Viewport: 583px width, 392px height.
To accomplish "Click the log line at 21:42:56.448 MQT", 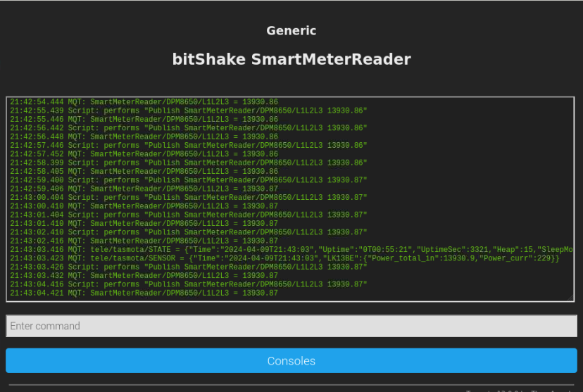I will [144, 137].
